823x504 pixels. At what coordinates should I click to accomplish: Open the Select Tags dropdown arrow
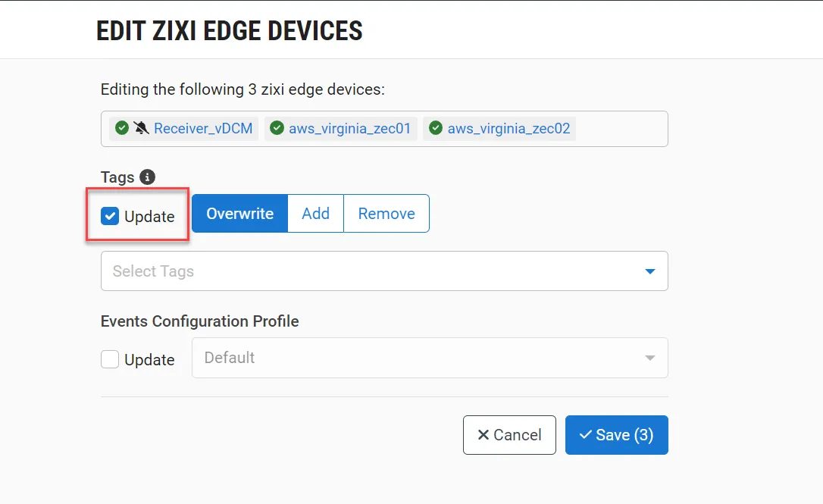point(649,271)
